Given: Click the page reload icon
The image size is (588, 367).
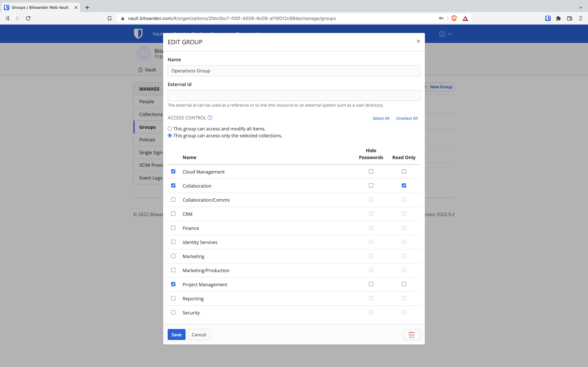Looking at the screenshot, I should tap(28, 19).
